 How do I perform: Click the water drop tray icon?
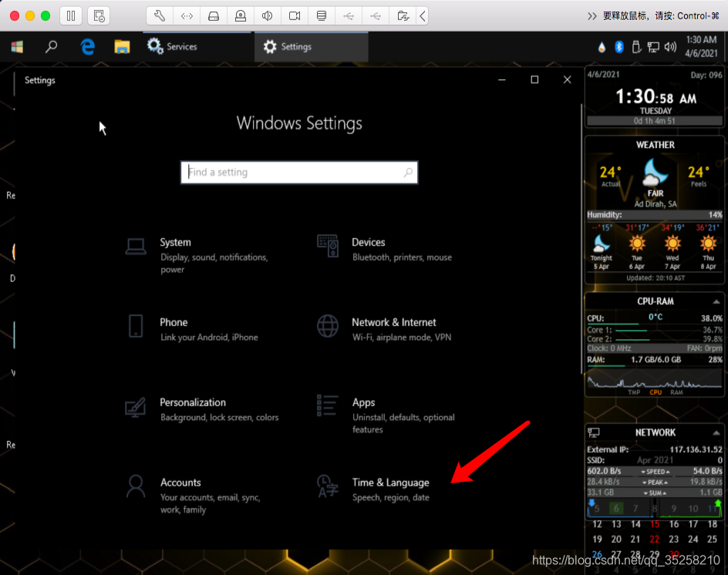(x=602, y=47)
